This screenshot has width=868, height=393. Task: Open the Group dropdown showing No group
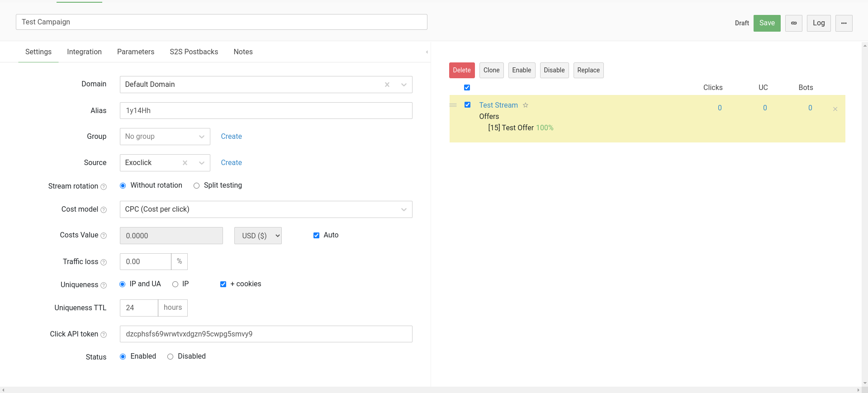(x=165, y=137)
